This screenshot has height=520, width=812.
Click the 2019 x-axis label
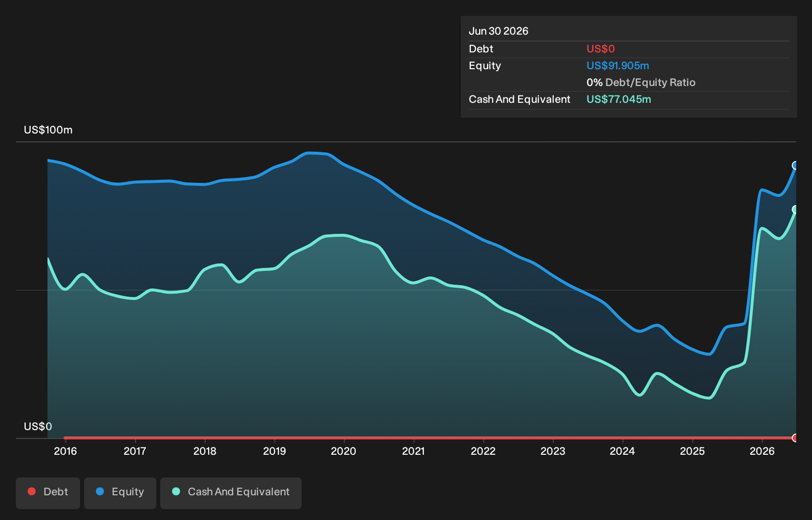point(274,451)
